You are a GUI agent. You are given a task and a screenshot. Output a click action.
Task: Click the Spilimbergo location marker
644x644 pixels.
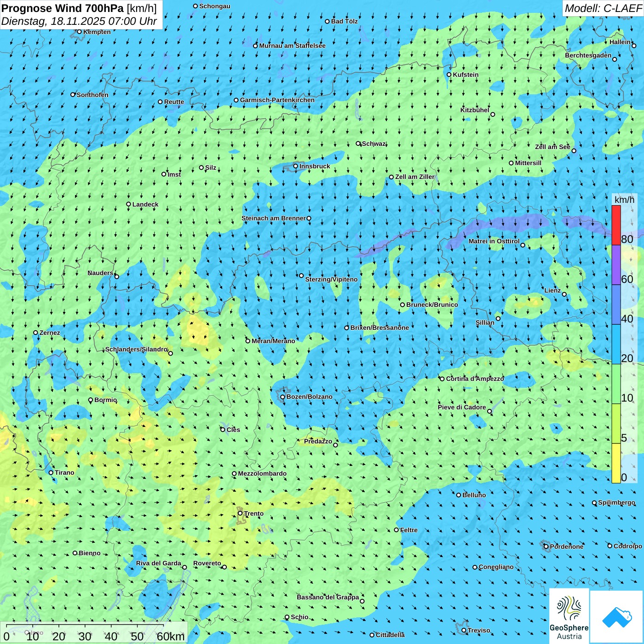[x=594, y=503]
